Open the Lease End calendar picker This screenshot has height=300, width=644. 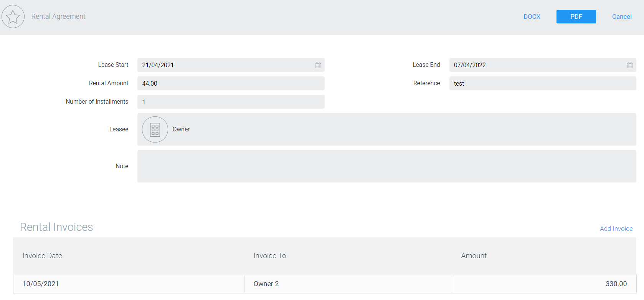click(630, 65)
